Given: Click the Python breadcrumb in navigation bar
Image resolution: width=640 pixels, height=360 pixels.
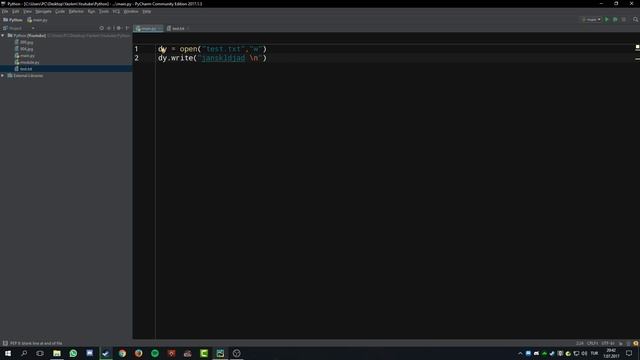Looking at the screenshot, I should tap(13, 20).
